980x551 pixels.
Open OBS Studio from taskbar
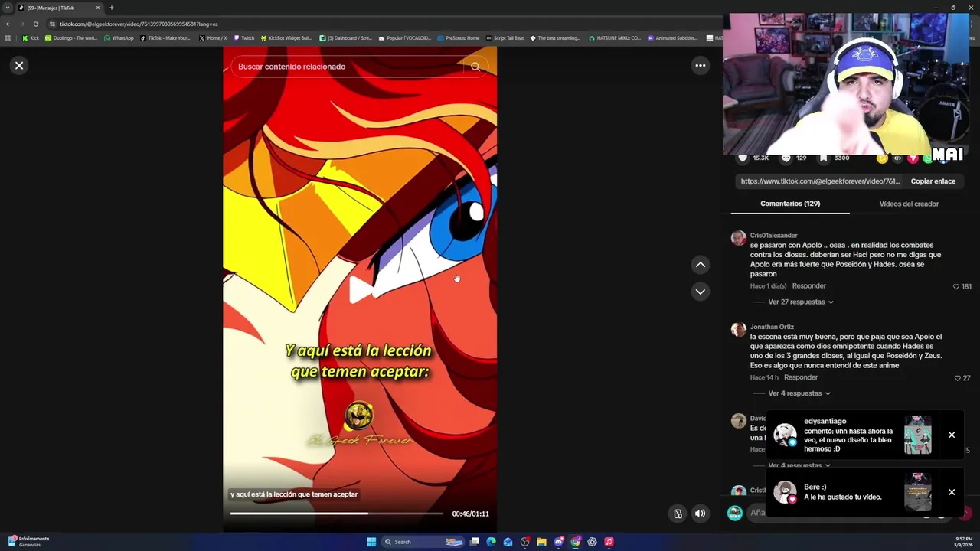click(525, 542)
